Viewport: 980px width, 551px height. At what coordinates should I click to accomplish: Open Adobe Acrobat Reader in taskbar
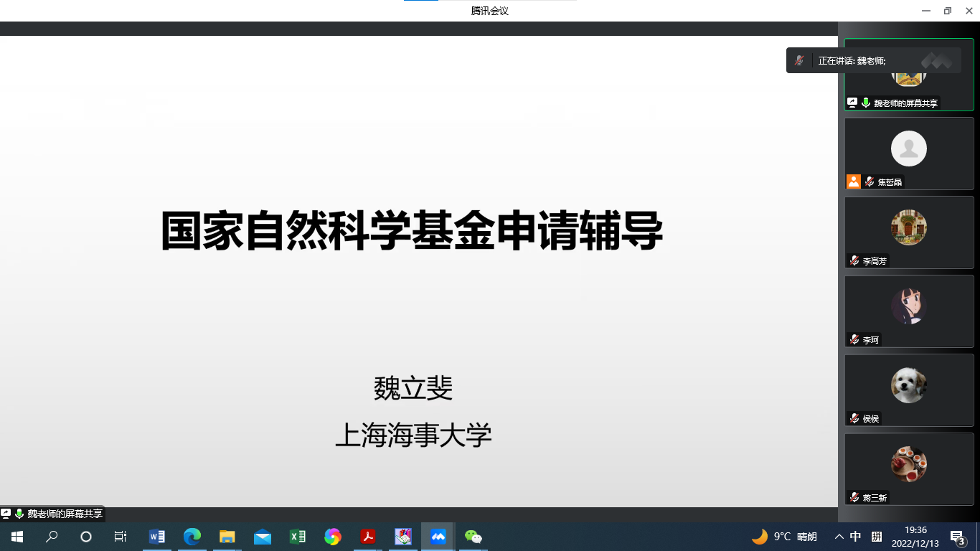[367, 537]
